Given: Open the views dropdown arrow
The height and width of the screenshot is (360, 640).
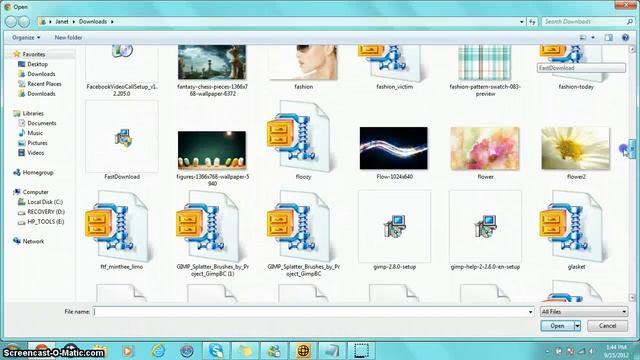Looking at the screenshot, I should (593, 38).
